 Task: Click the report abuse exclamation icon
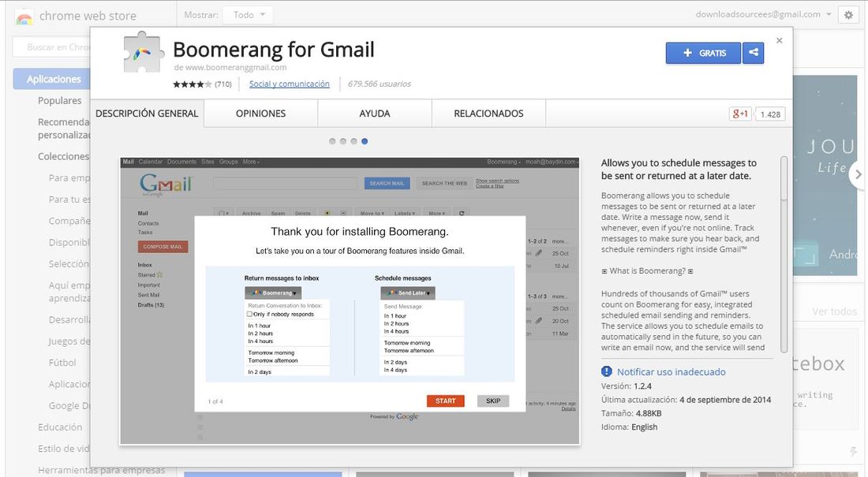point(607,371)
